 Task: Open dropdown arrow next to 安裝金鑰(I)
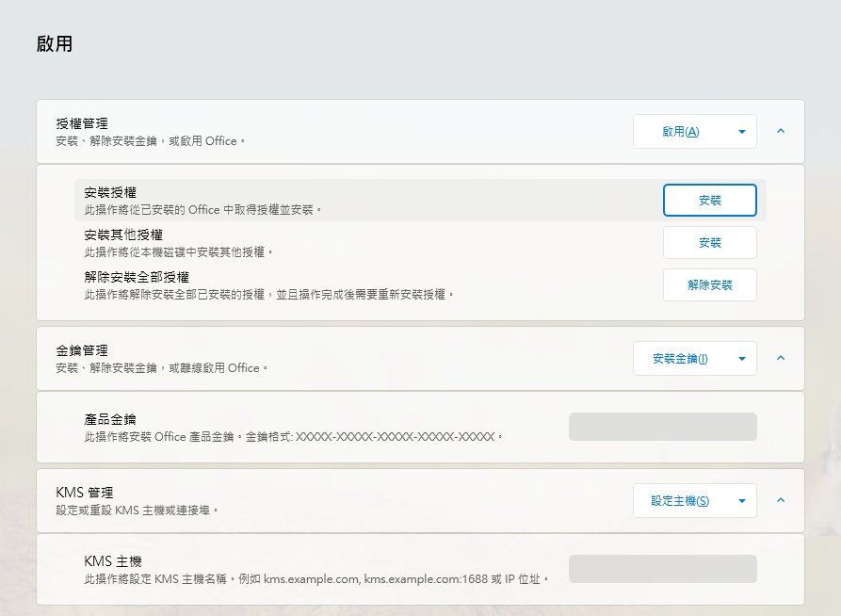pos(742,359)
